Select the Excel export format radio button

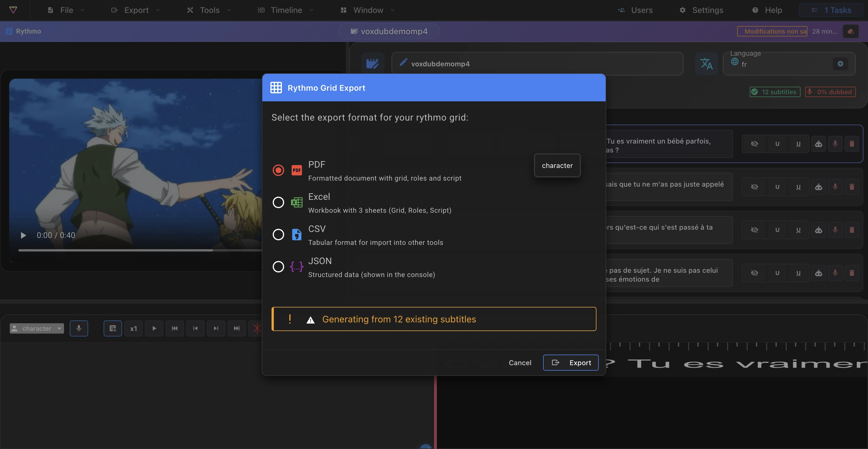pyautogui.click(x=278, y=202)
